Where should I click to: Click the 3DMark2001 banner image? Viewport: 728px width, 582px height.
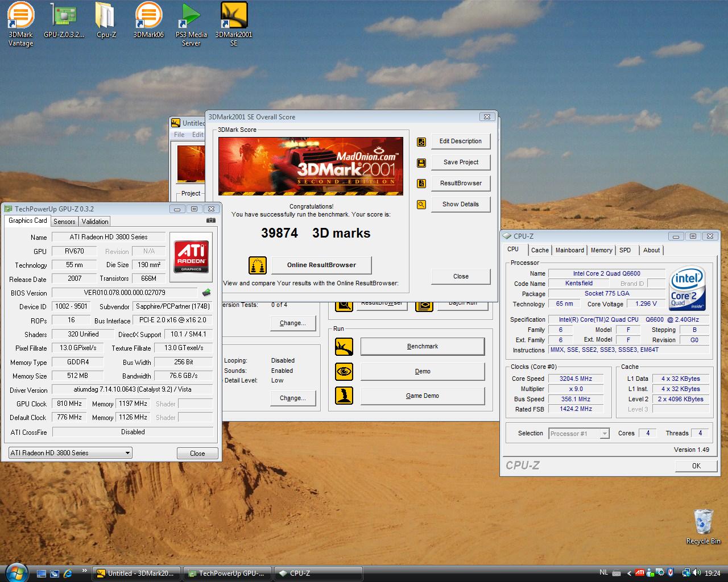311,166
